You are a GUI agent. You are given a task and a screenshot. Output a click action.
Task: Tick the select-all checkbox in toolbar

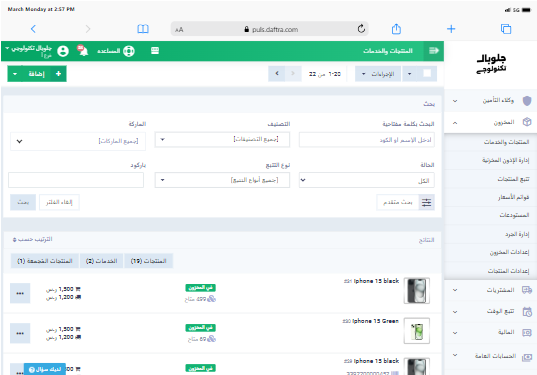pos(427,73)
